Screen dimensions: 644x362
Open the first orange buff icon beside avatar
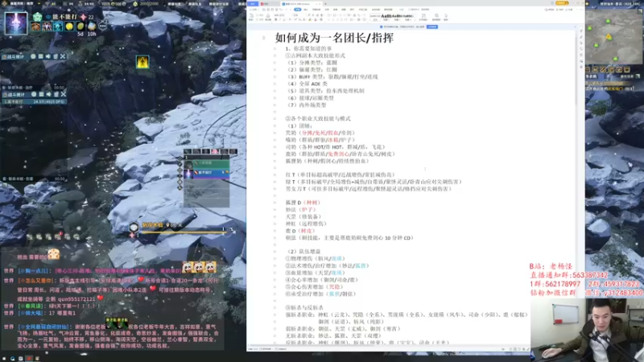pos(35,27)
